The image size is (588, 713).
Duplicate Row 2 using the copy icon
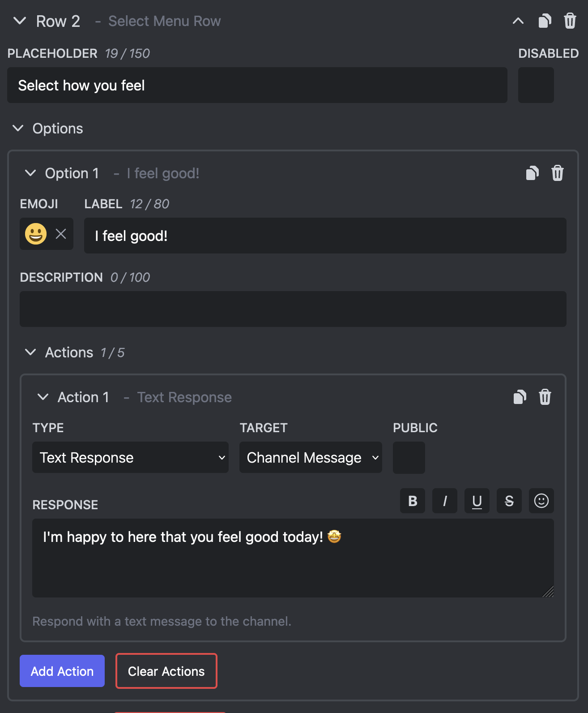[x=545, y=21]
